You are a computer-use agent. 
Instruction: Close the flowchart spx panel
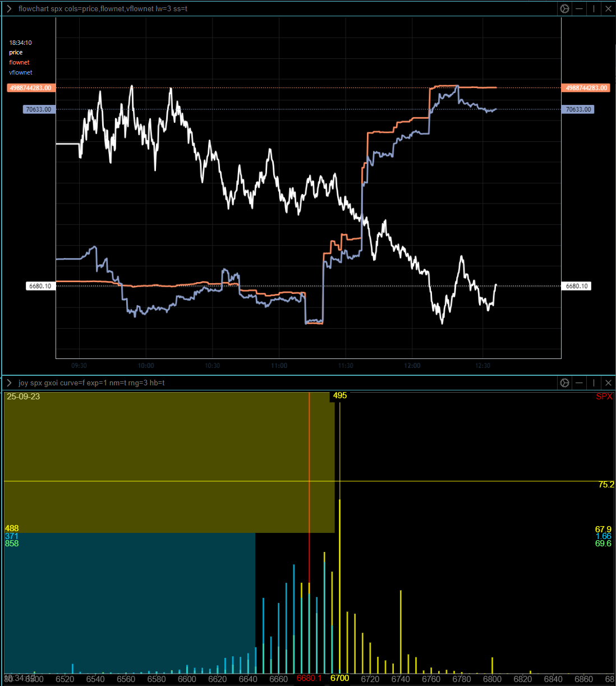(608, 8)
